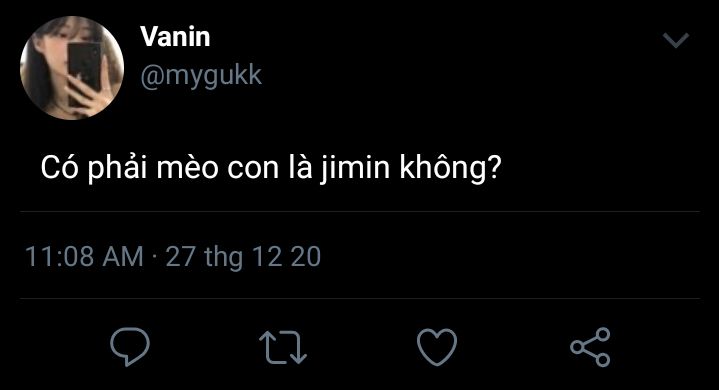Viewport: 719px width, 390px height.
Task: Reply to Vanin's tweet via speech bubble icon
Action: point(130,346)
